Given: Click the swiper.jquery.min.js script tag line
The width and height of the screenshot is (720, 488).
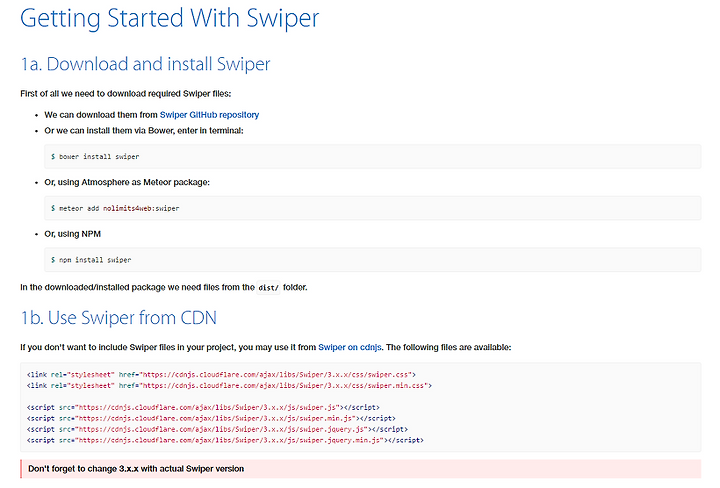Looking at the screenshot, I should [225, 440].
